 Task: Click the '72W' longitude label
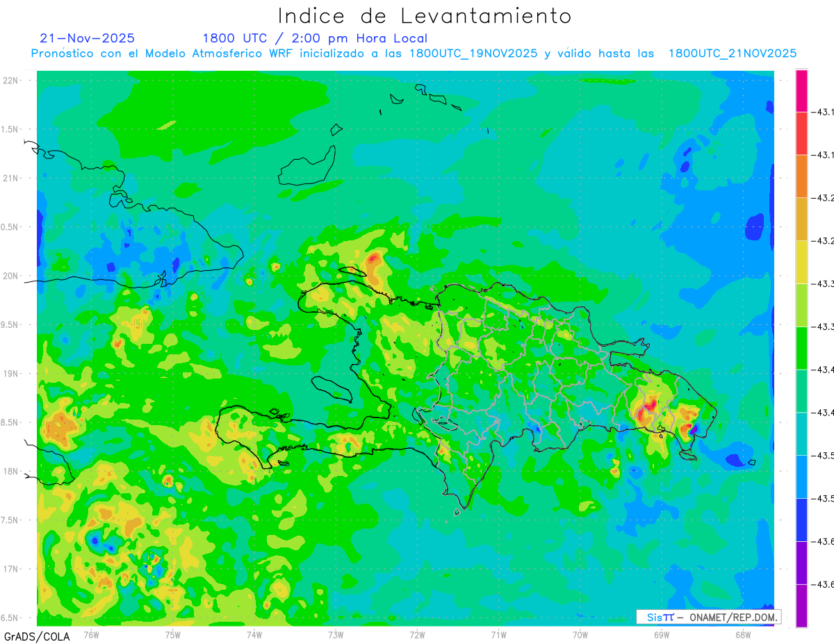click(417, 634)
